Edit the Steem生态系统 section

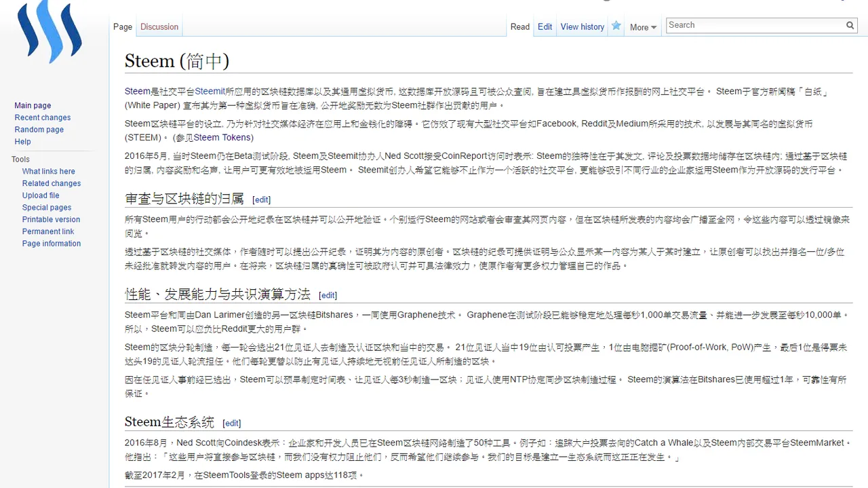(232, 423)
